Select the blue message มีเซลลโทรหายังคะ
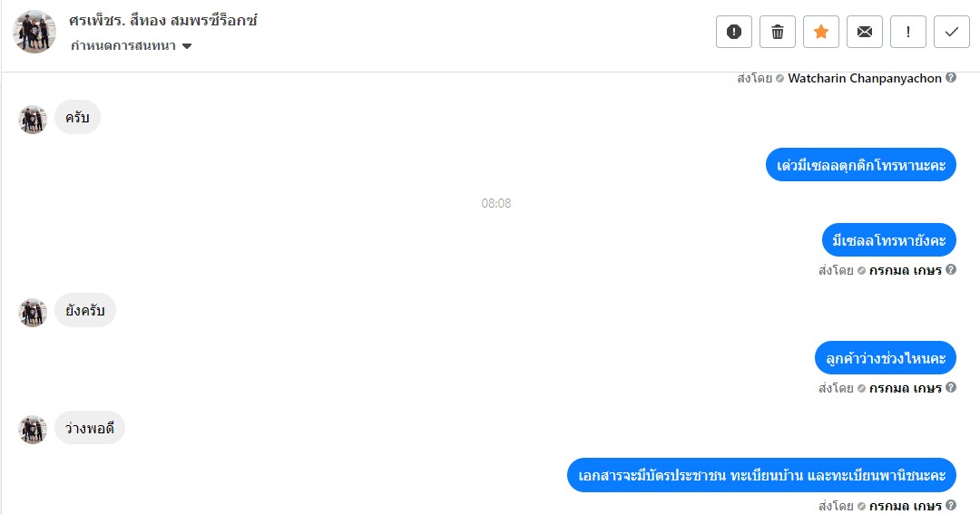 click(888, 240)
